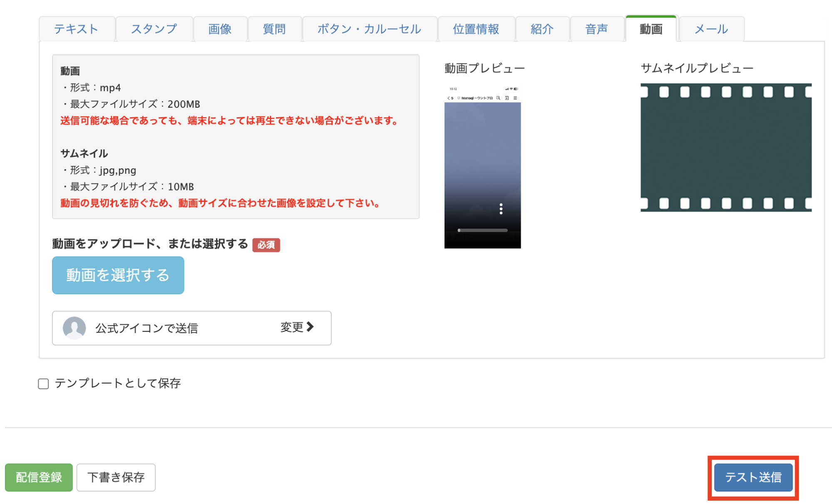Click the green 配信登録 button

click(39, 477)
